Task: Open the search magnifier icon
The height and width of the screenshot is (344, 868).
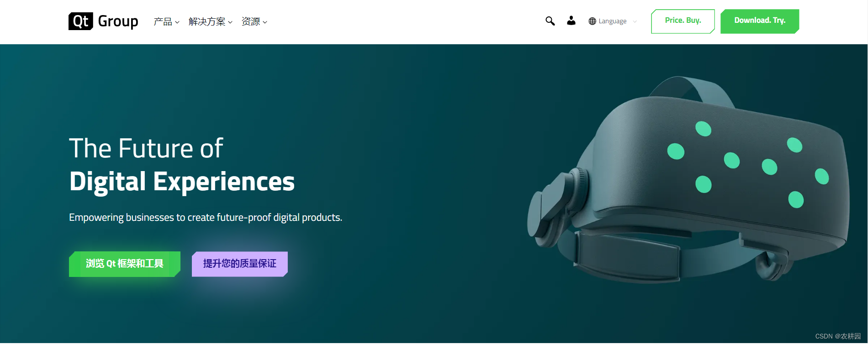Action: (x=550, y=21)
